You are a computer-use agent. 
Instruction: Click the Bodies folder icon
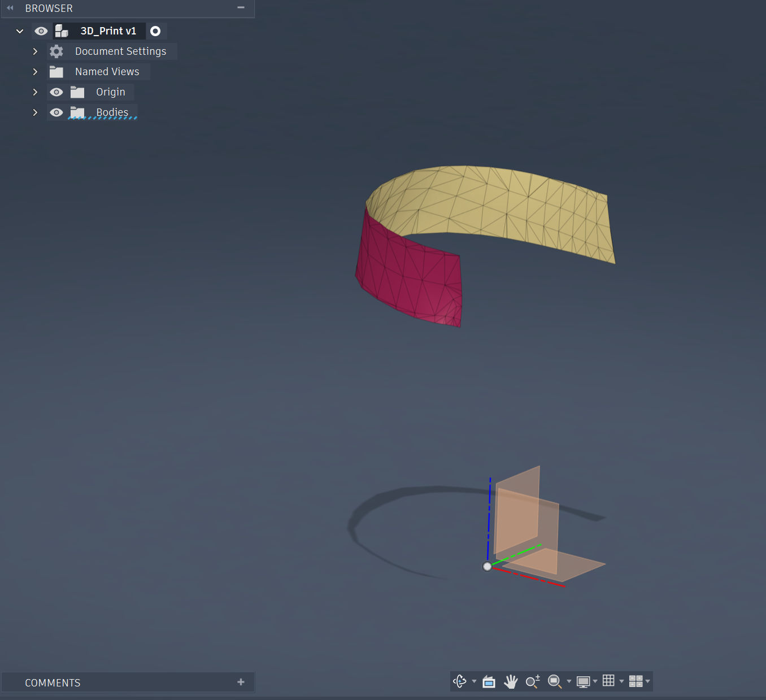77,112
